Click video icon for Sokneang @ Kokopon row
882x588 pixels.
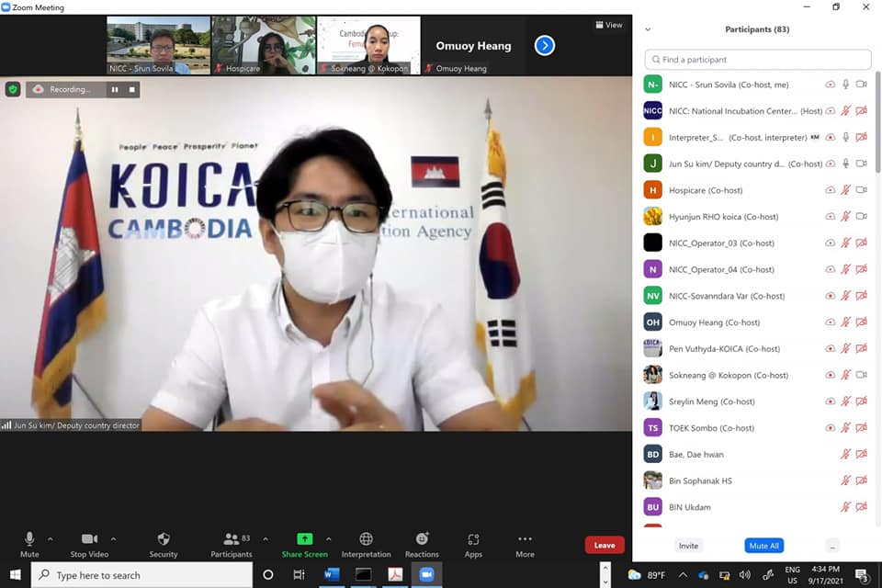click(861, 375)
